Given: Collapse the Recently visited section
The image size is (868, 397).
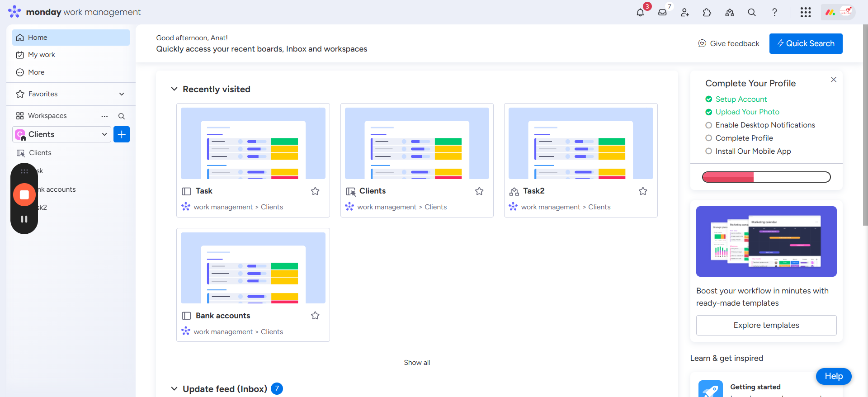Looking at the screenshot, I should click(174, 89).
